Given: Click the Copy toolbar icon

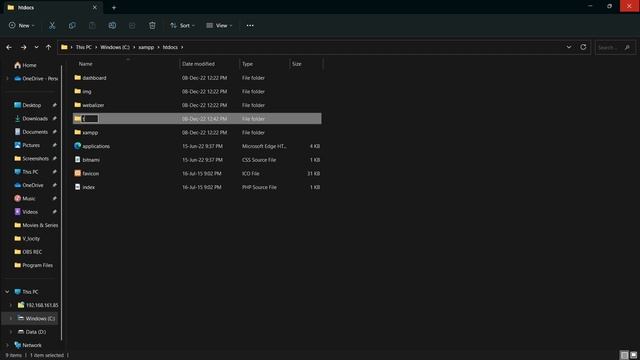Looking at the screenshot, I should point(72,25).
